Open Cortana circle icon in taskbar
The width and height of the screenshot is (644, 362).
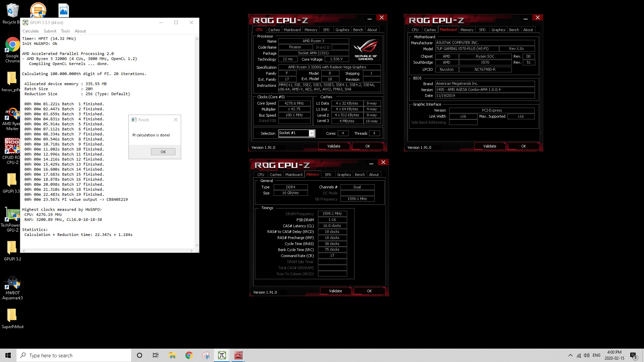tap(140, 355)
